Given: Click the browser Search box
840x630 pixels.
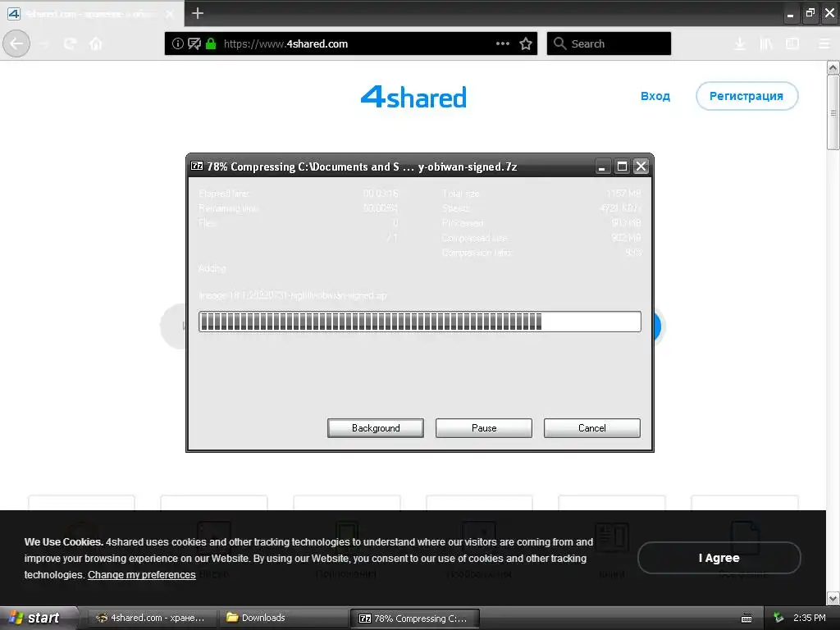Looking at the screenshot, I should [609, 44].
